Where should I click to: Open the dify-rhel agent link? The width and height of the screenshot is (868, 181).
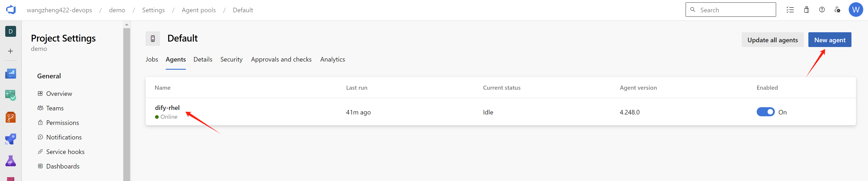[167, 108]
